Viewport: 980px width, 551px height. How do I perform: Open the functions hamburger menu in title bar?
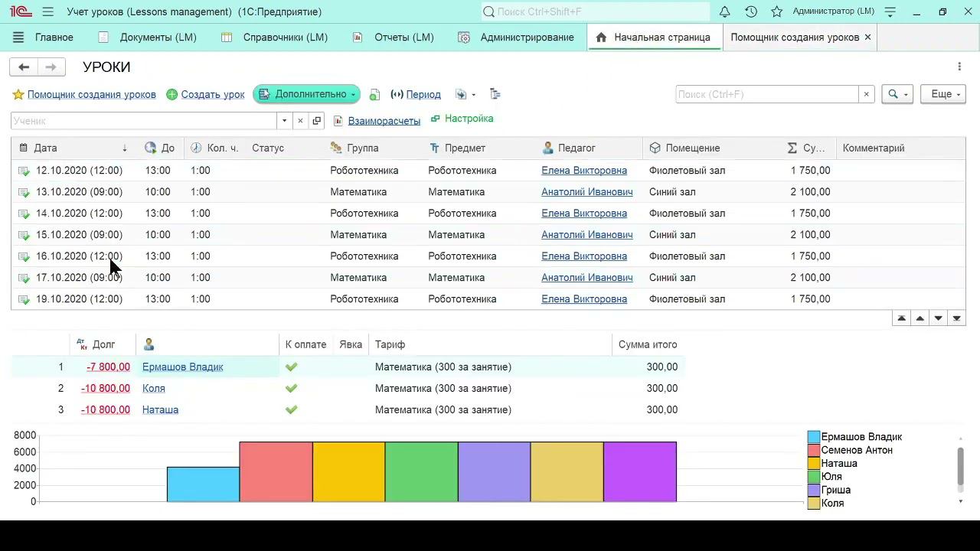click(48, 11)
